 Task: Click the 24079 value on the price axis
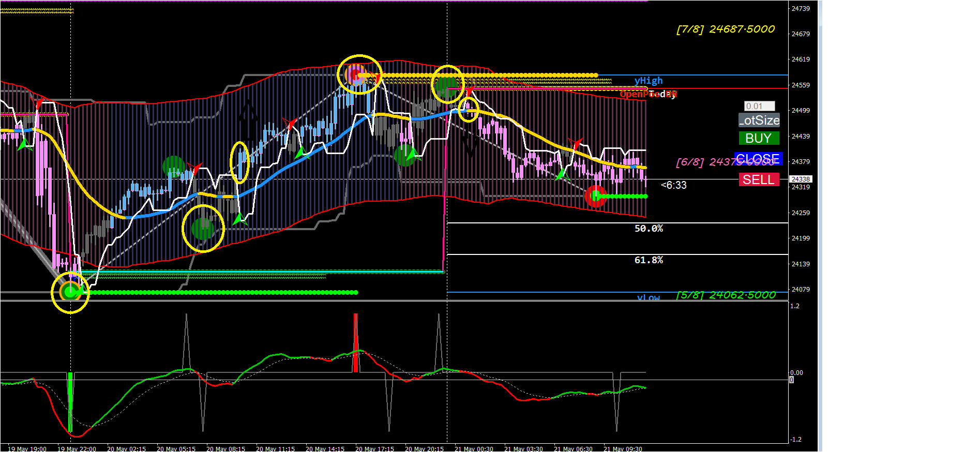(801, 289)
